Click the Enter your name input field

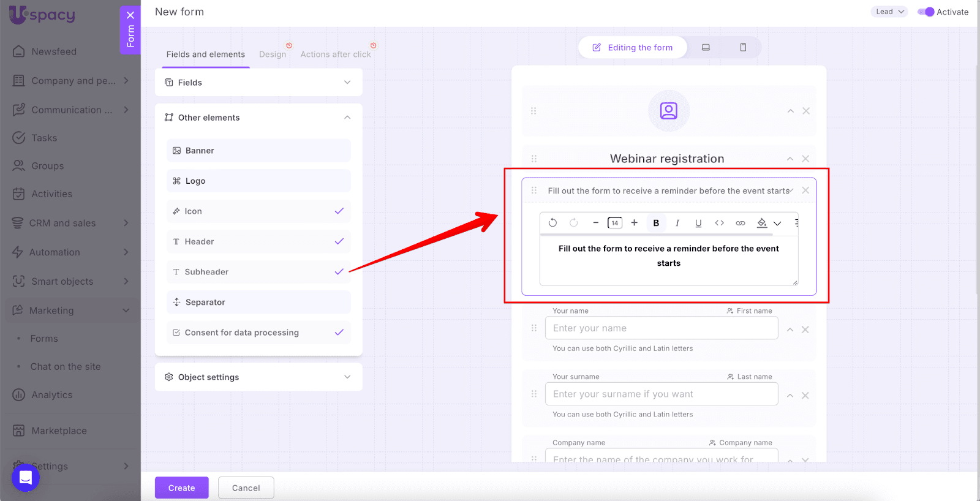(661, 328)
